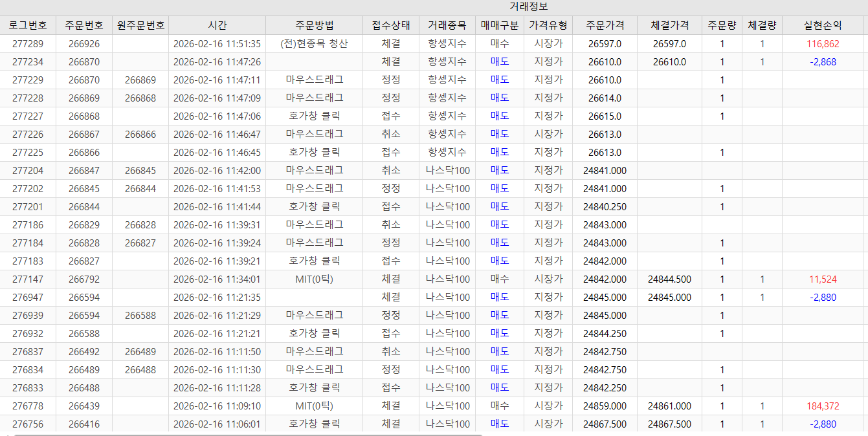This screenshot has width=868, height=436.
Task: Click the loss value -2,868
Action: [823, 62]
